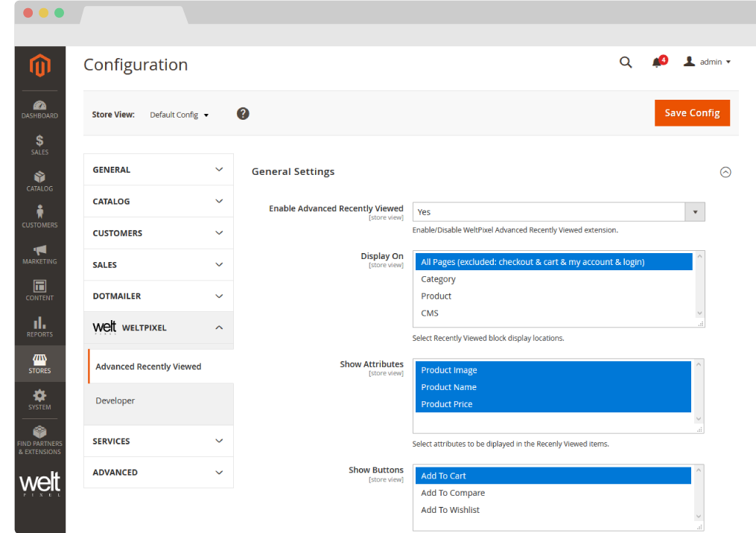Go to Sales in sidebar
Image resolution: width=756 pixels, height=533 pixels.
pyautogui.click(x=39, y=144)
